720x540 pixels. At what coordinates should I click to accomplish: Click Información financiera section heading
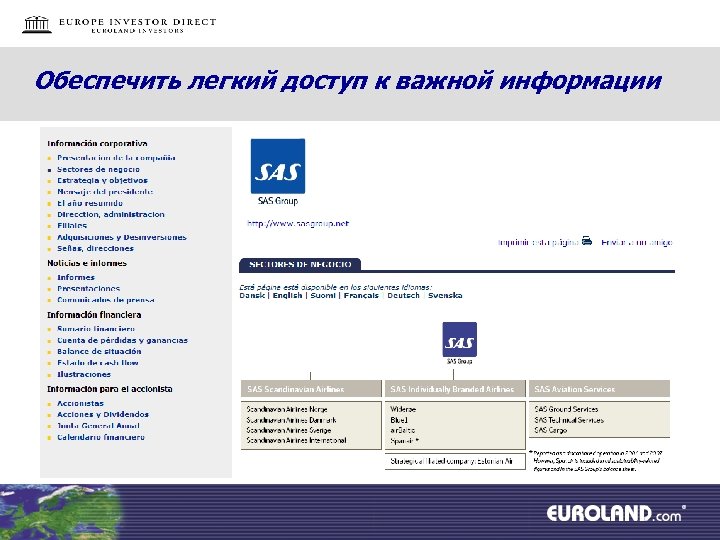94,315
